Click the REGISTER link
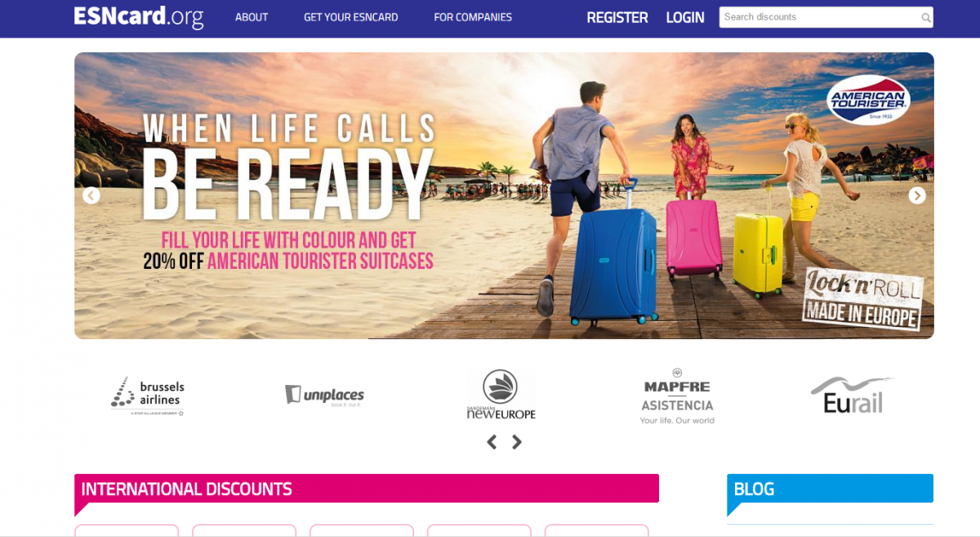This screenshot has height=537, width=980. (x=617, y=17)
